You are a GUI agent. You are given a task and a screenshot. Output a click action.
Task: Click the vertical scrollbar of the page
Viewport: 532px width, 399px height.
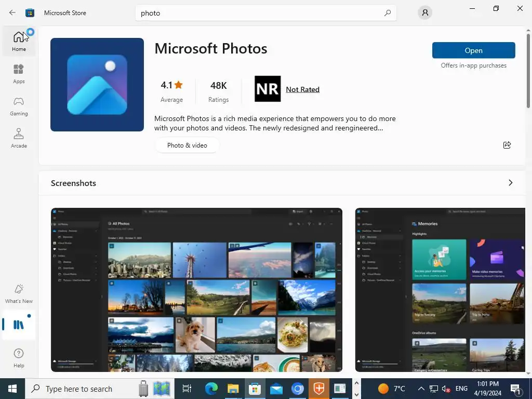coord(528,71)
